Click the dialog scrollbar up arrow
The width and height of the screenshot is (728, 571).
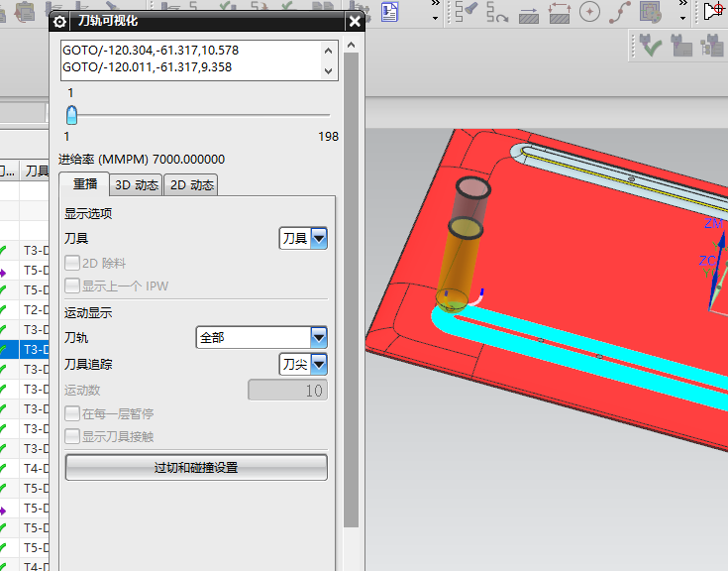352,45
